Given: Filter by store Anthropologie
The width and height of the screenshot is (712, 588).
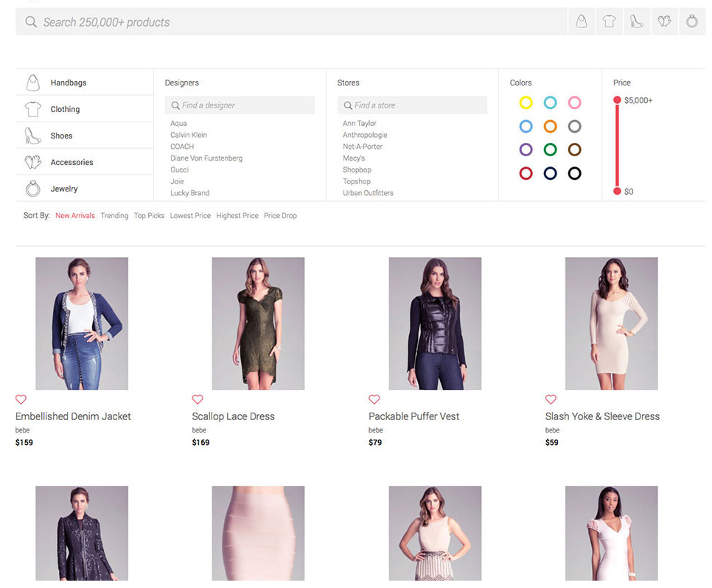Looking at the screenshot, I should point(365,136).
